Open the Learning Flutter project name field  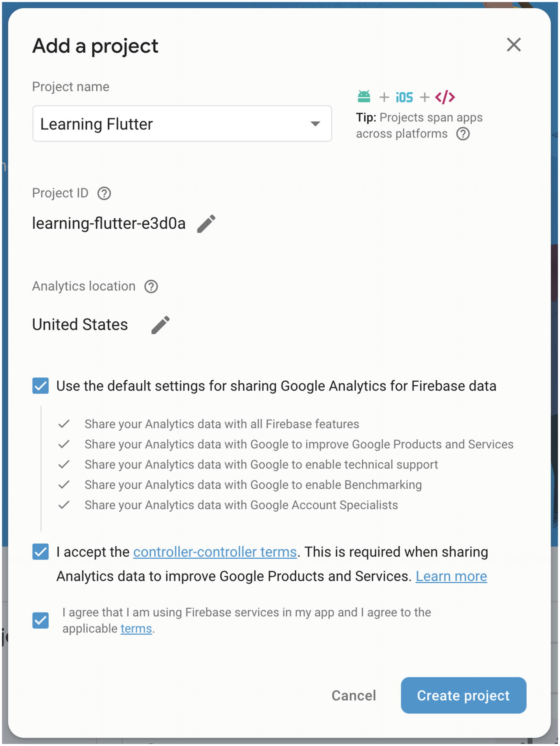pyautogui.click(x=182, y=124)
